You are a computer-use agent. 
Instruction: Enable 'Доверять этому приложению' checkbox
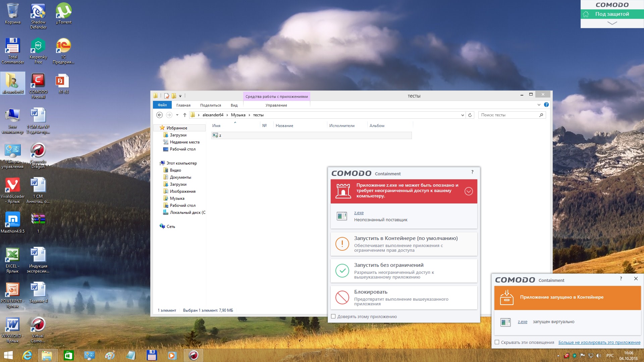tap(333, 316)
